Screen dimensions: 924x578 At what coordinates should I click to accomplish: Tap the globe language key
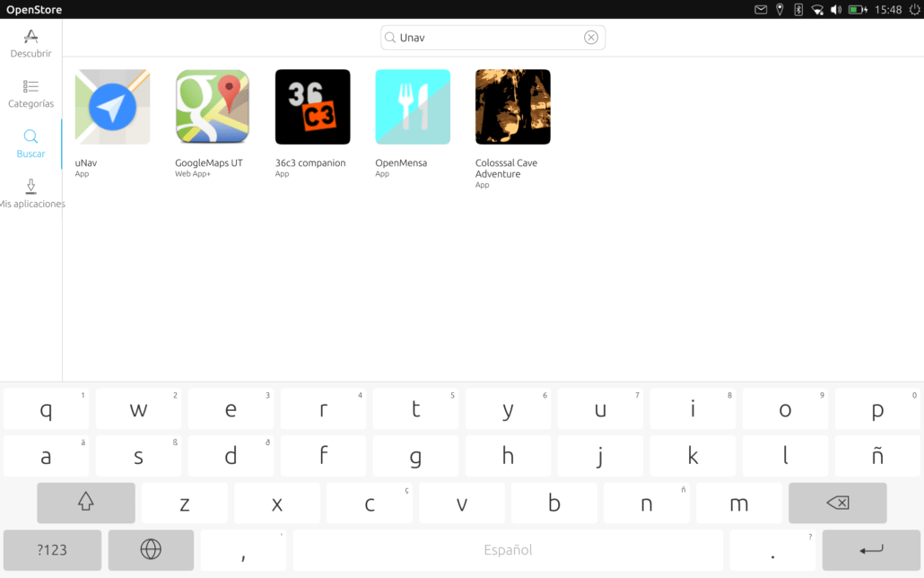(151, 549)
